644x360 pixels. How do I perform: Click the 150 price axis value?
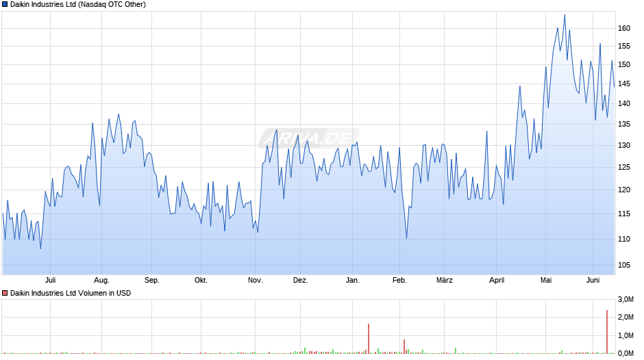point(624,65)
